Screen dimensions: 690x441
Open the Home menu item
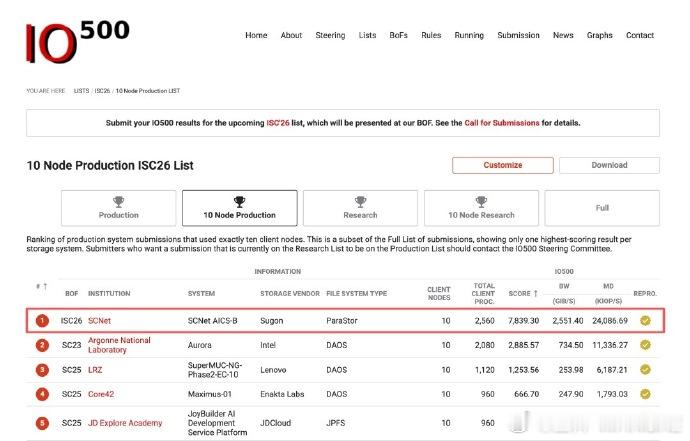256,35
